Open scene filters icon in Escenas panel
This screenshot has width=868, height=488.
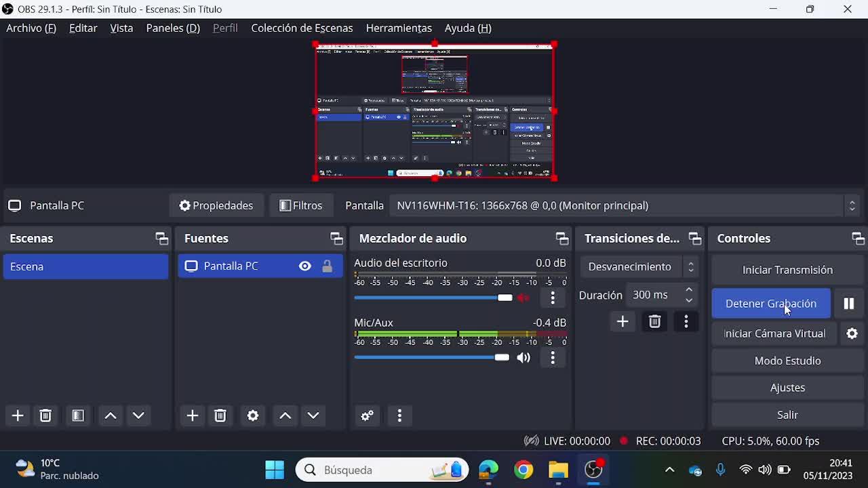[78, 415]
